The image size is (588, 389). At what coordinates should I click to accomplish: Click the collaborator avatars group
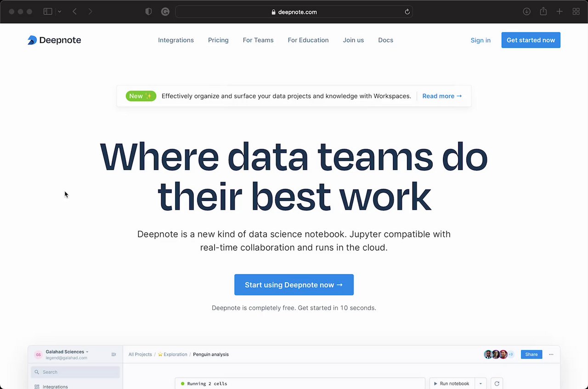[498, 355]
